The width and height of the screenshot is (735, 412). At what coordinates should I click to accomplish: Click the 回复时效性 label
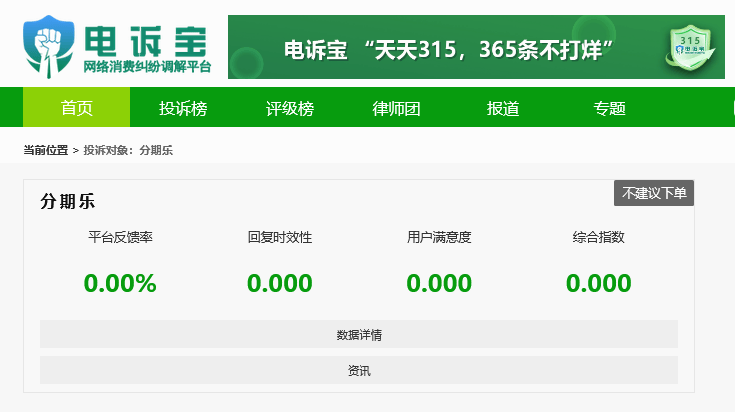tap(280, 237)
